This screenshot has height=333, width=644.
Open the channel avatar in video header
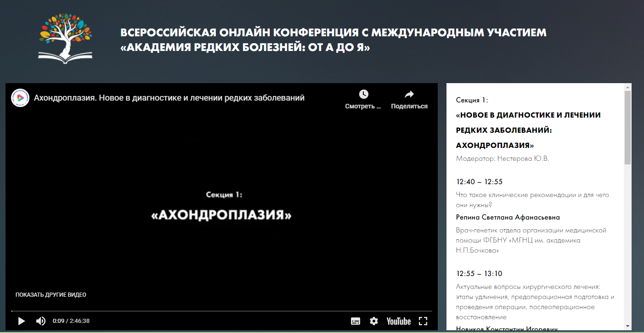pos(20,98)
